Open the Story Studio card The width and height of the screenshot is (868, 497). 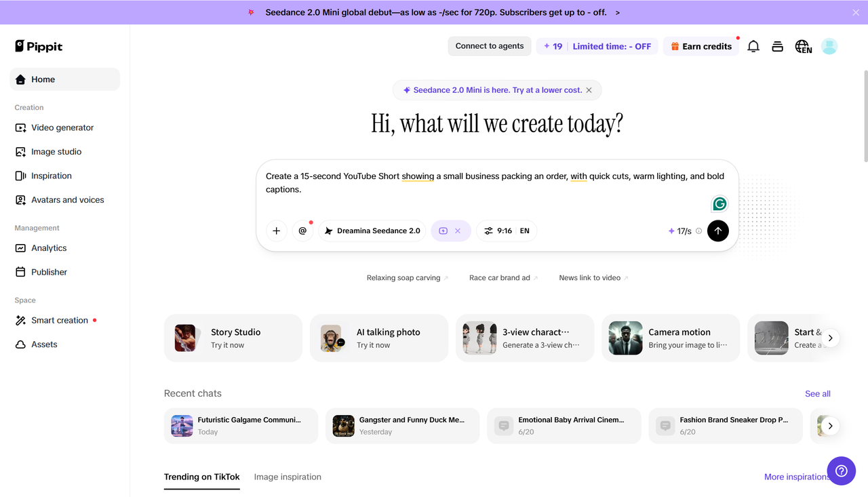click(233, 338)
